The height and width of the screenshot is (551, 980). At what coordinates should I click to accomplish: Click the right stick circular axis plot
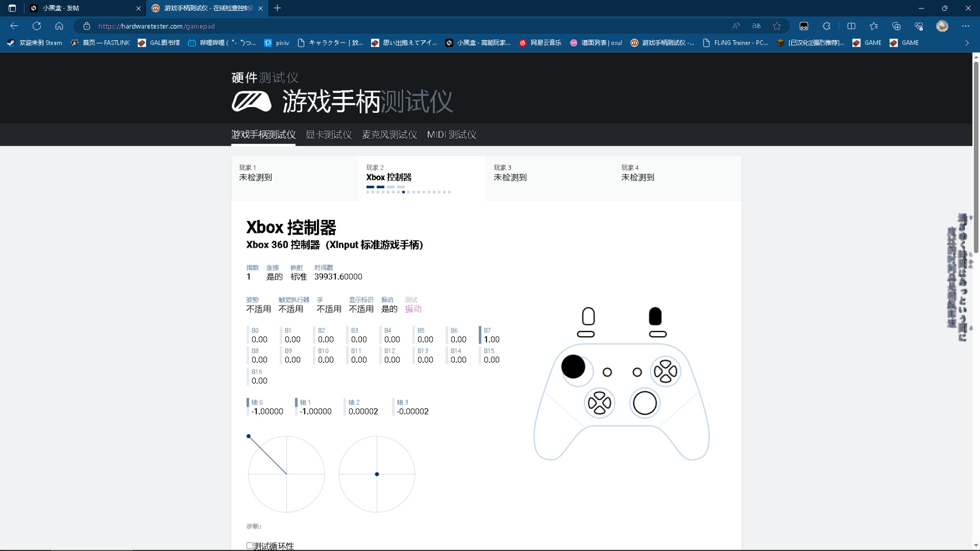point(377,474)
